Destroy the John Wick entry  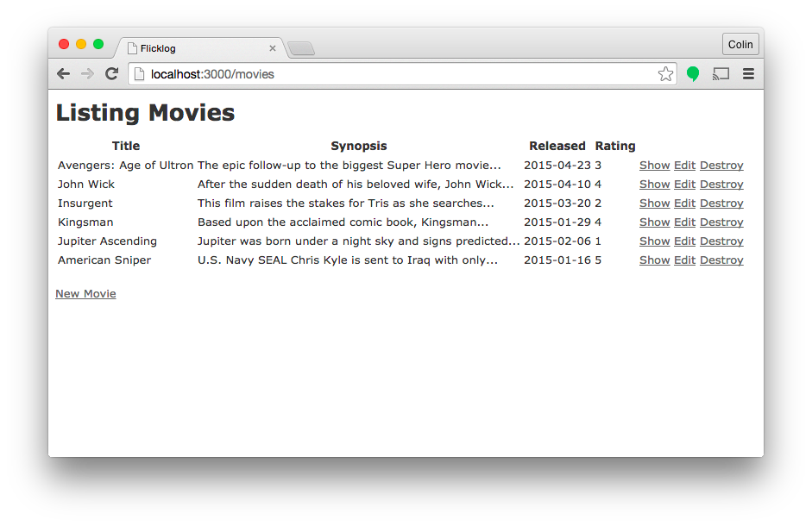[x=721, y=185]
